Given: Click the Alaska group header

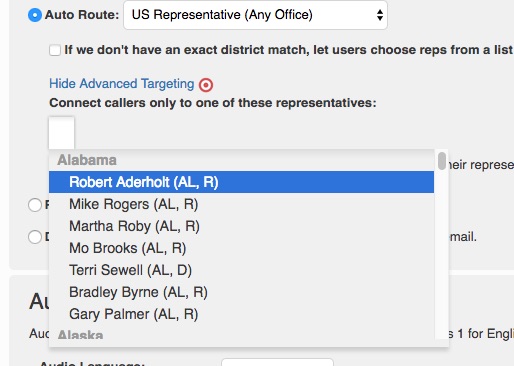Looking at the screenshot, I should (x=80, y=335).
